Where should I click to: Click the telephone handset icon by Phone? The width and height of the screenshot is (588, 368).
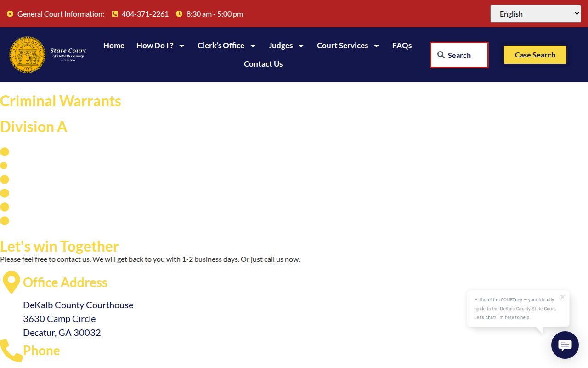11,351
